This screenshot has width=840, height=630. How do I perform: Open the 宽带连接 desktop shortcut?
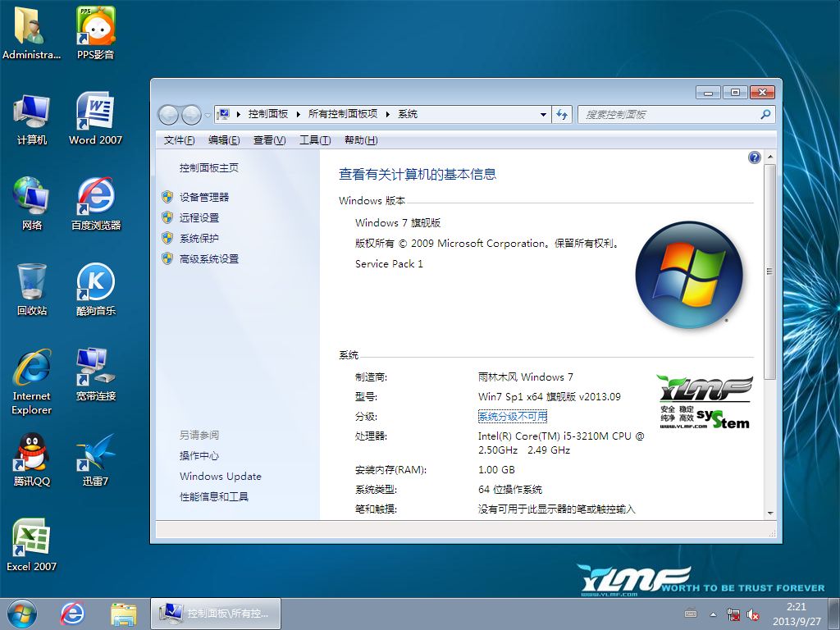coord(95,375)
